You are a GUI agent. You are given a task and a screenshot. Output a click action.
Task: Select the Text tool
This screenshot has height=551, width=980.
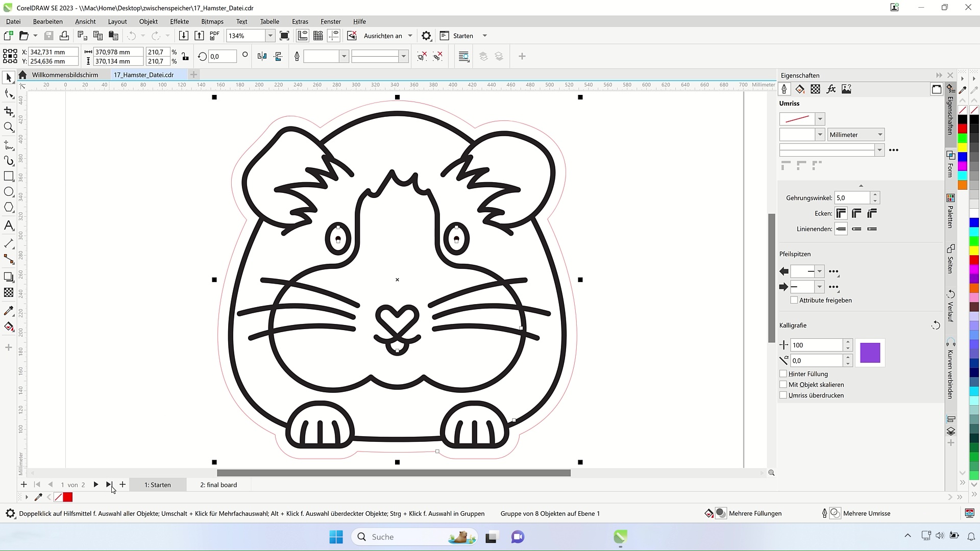coord(9,226)
